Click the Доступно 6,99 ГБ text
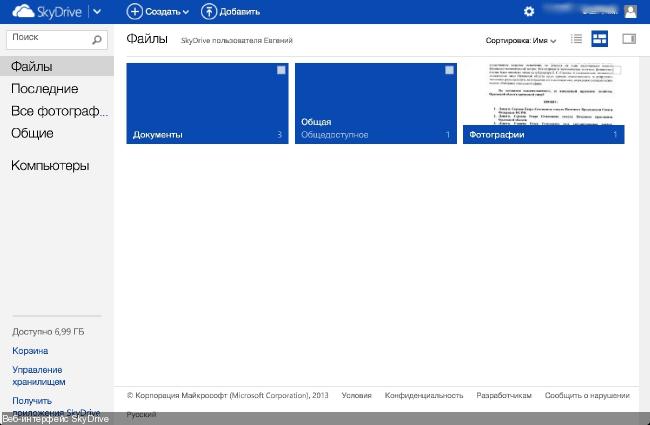The image size is (650, 425). click(x=48, y=332)
